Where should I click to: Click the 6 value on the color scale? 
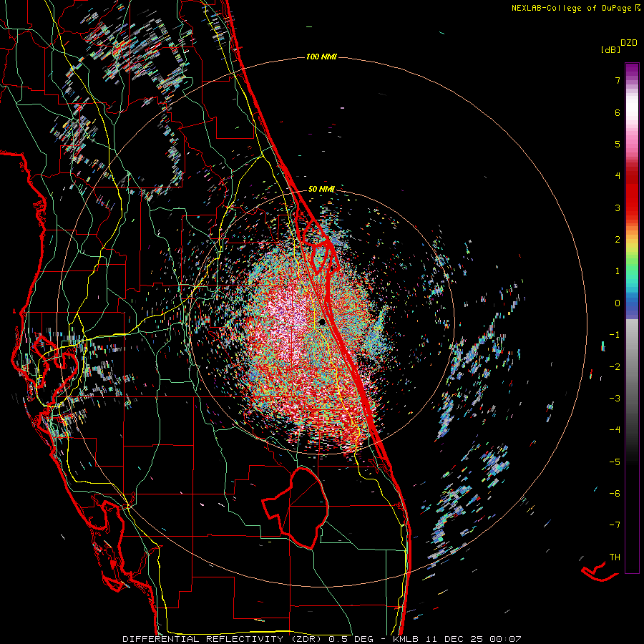point(618,112)
